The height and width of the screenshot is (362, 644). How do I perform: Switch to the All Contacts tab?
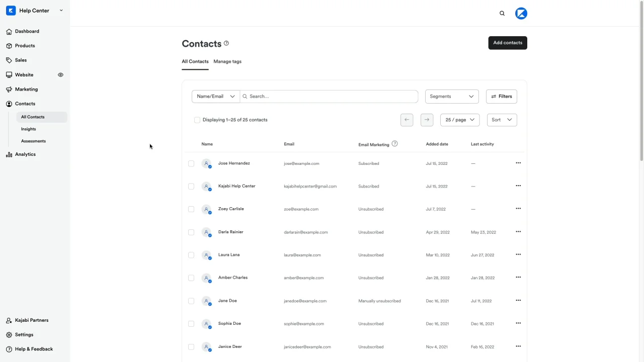coord(195,61)
